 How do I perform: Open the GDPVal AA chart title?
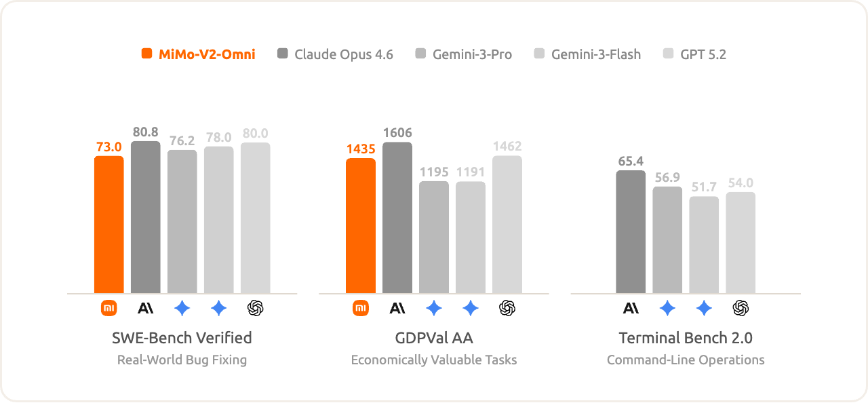pyautogui.click(x=433, y=337)
